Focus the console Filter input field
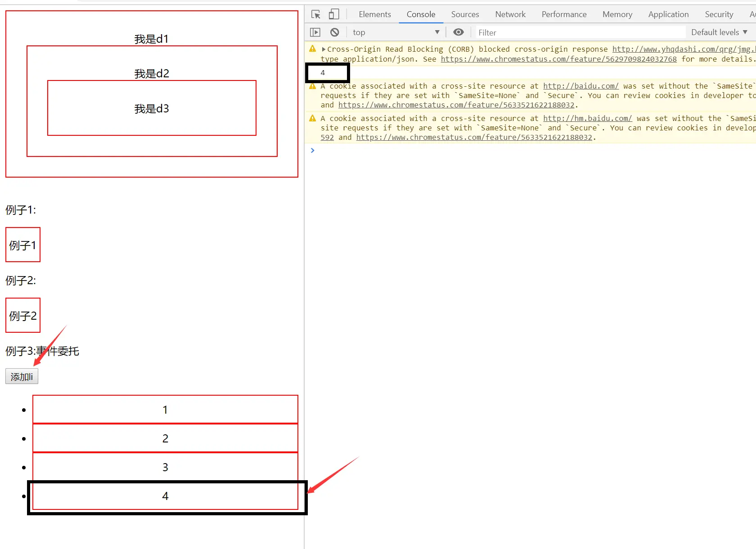 pos(580,32)
